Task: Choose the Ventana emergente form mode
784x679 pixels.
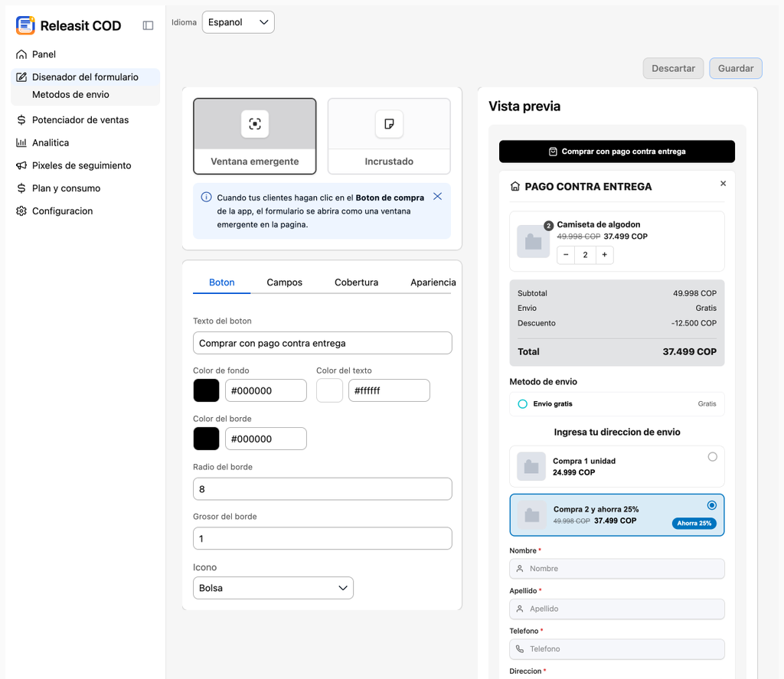Action: click(x=255, y=136)
